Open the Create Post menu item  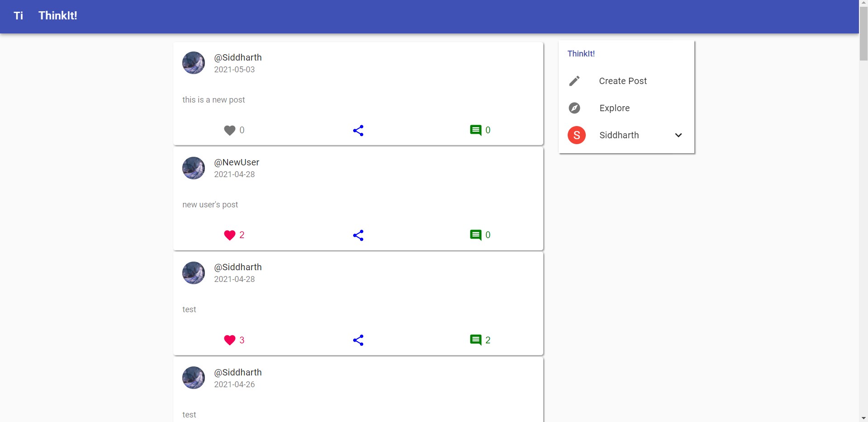click(626, 81)
